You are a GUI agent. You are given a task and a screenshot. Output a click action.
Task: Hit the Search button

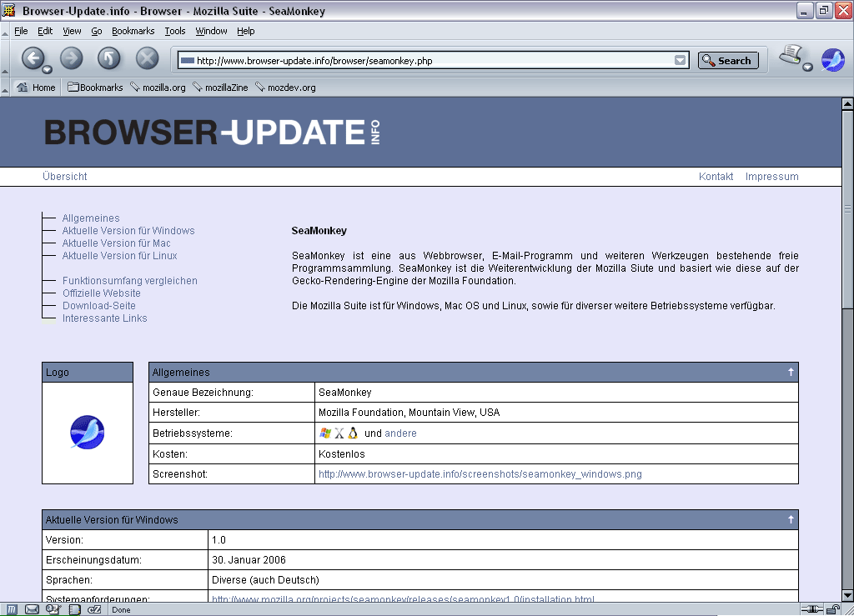click(x=728, y=60)
